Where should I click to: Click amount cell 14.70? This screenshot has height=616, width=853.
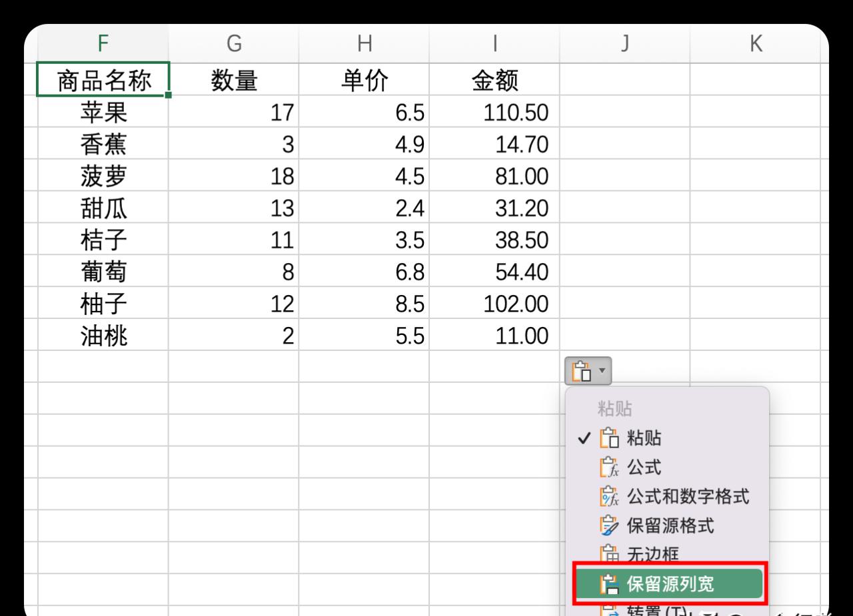pyautogui.click(x=494, y=145)
